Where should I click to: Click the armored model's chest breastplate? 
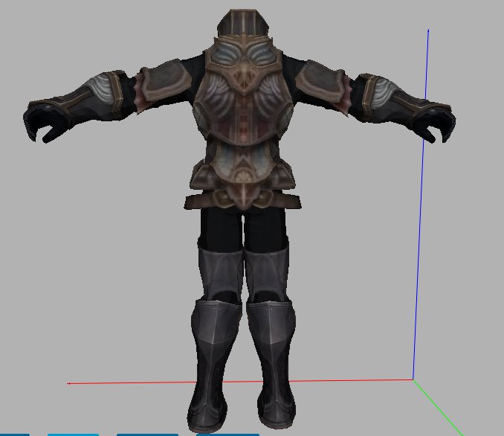tap(244, 92)
